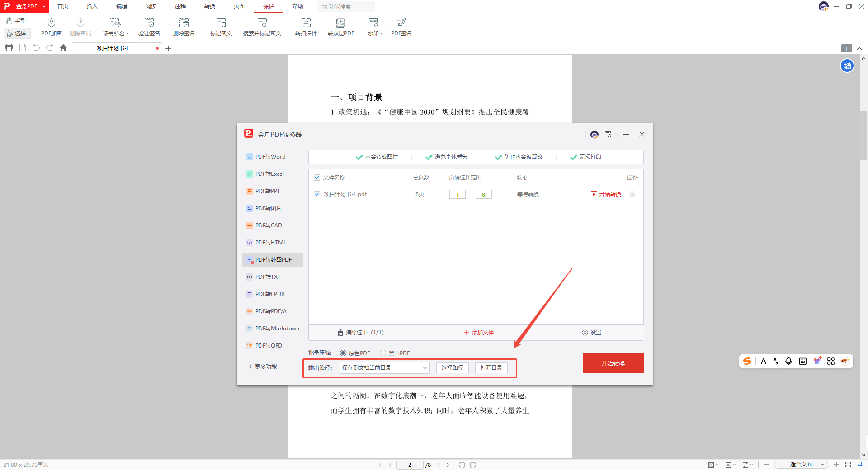This screenshot has width=868, height=470.
Task: Go to previous page arrow
Action: 390,465
